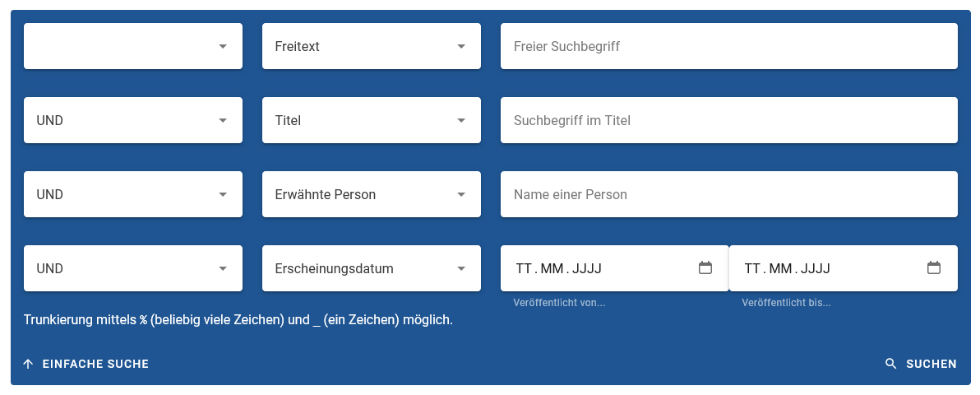Click the up arrow icon beside Einfache Suche
Image resolution: width=980 pixels, height=395 pixels.
pyautogui.click(x=28, y=364)
